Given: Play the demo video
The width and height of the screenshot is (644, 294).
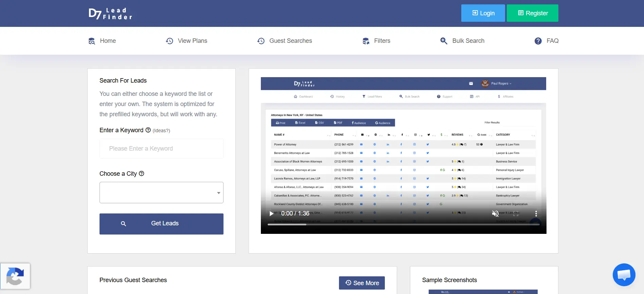Looking at the screenshot, I should (271, 213).
